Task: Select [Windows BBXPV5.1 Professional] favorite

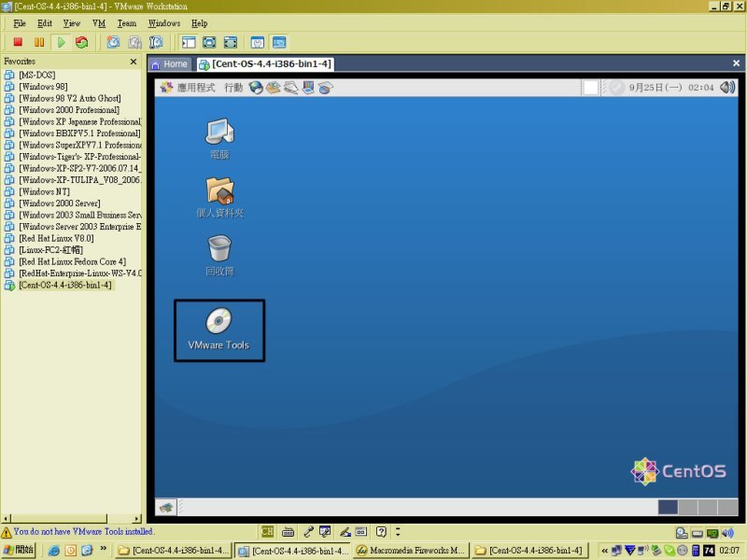Action: (x=79, y=133)
